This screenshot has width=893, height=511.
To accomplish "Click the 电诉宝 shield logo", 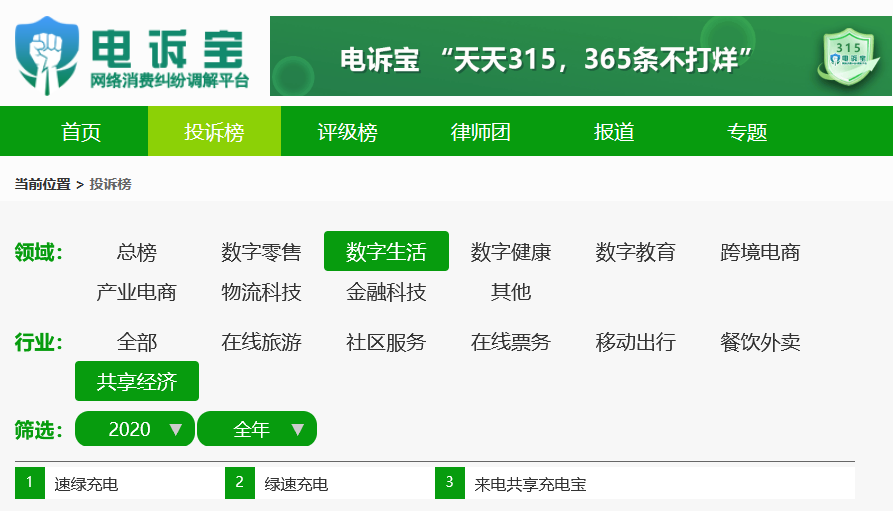I will [46, 55].
